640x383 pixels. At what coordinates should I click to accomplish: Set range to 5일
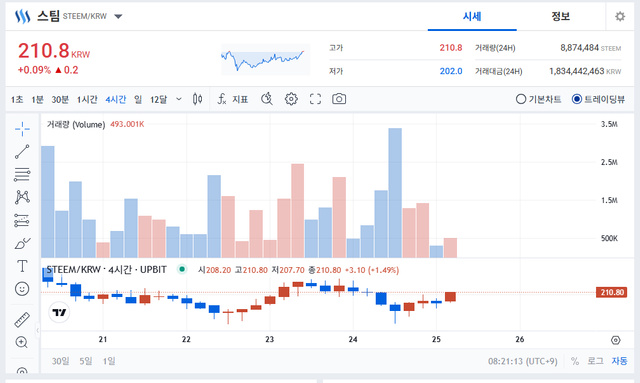(x=86, y=361)
